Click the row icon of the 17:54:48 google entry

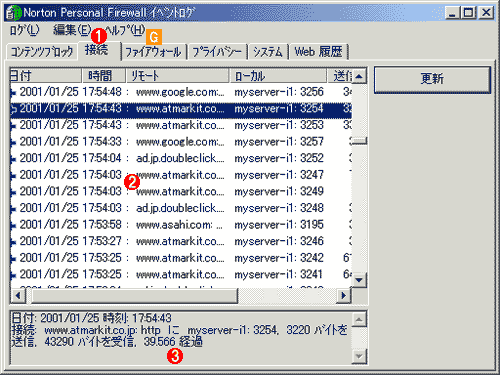(x=13, y=93)
